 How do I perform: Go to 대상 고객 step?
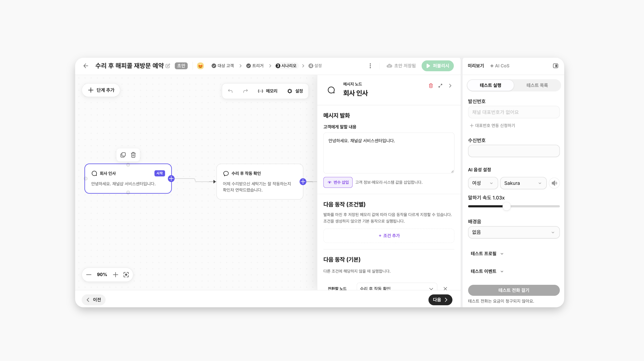pos(223,66)
